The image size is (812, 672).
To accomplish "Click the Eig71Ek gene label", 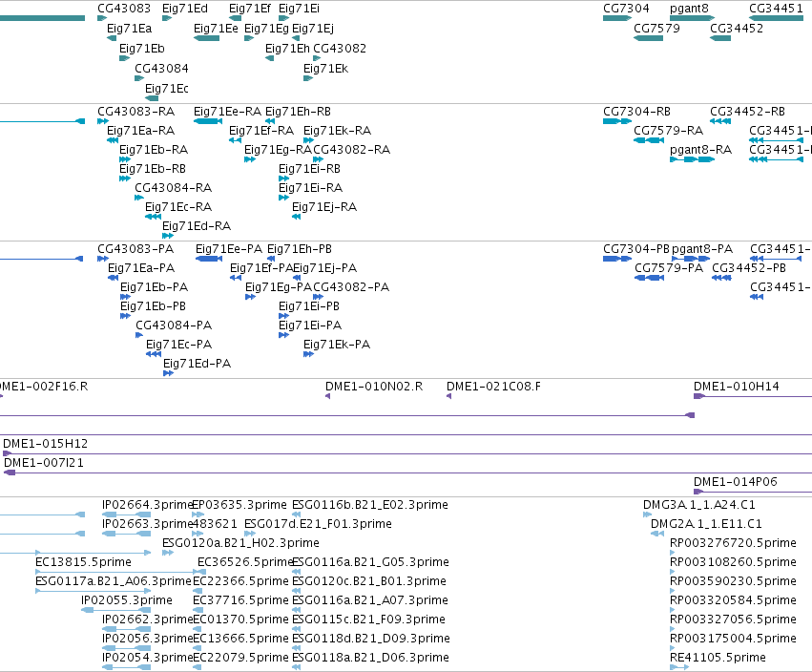I will pyautogui.click(x=325, y=69).
